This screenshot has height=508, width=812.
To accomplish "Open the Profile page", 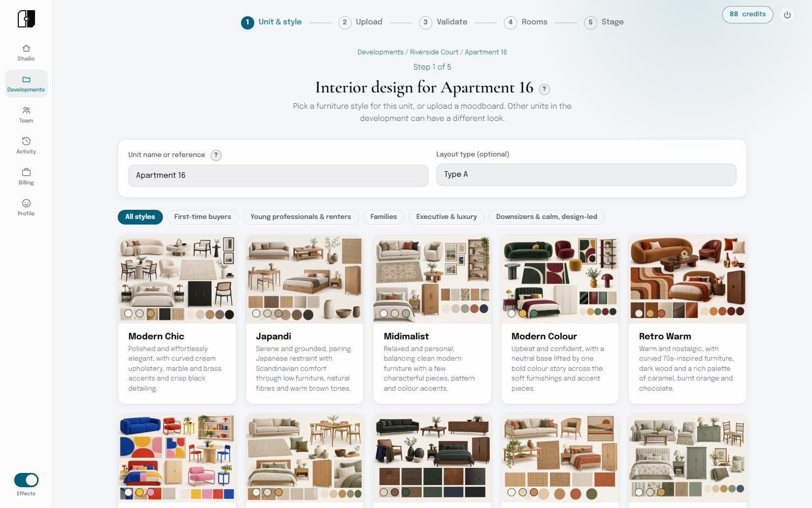I will click(26, 207).
